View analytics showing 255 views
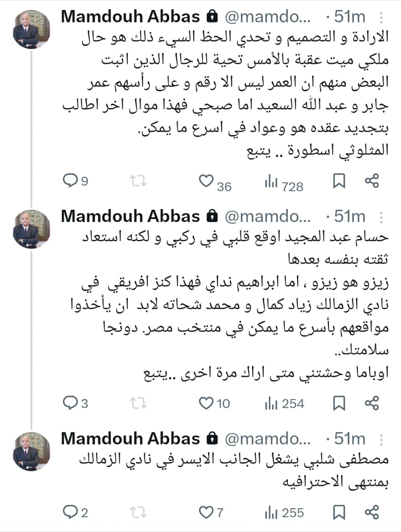Viewport: 401px width, 532px height. click(x=284, y=513)
